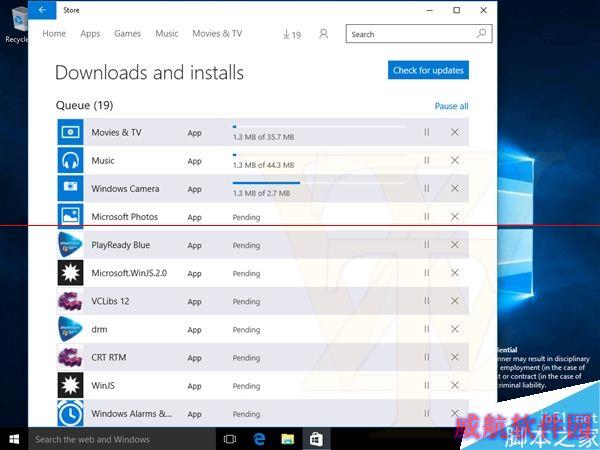This screenshot has height=450, width=600.
Task: Cancel the drm download
Action: (455, 329)
